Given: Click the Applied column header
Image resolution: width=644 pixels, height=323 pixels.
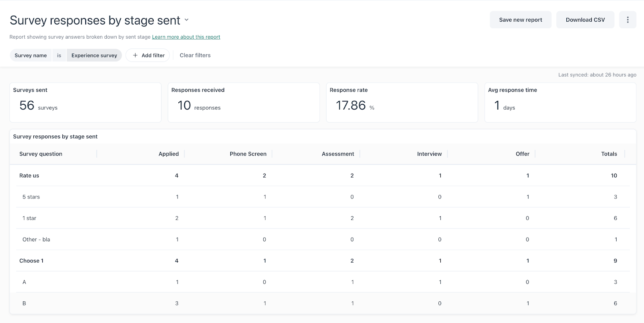Looking at the screenshot, I should coord(168,154).
